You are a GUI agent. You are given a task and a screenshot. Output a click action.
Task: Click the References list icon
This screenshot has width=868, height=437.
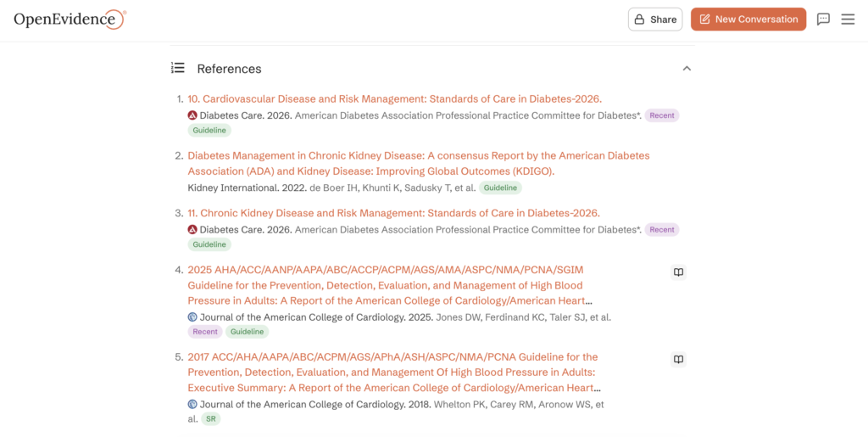point(178,68)
